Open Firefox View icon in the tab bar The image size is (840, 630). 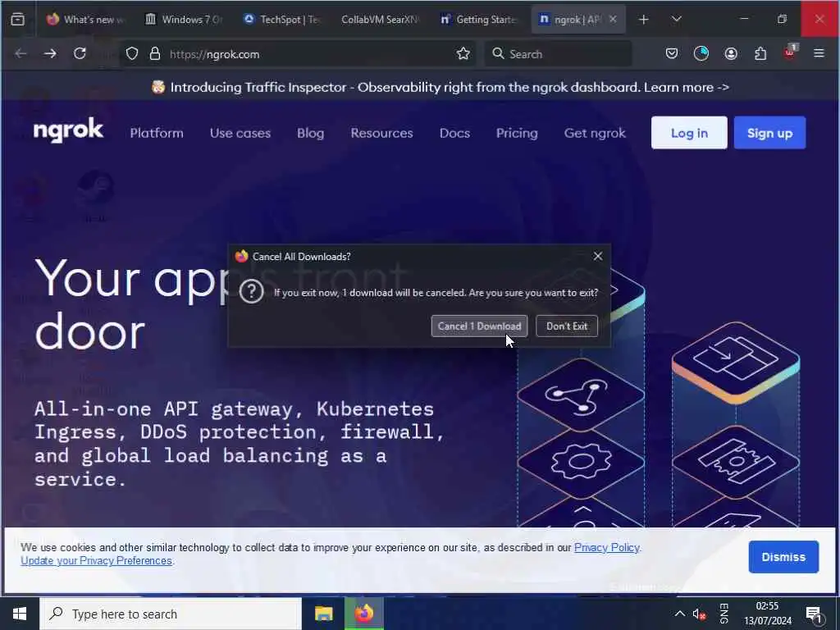18,20
